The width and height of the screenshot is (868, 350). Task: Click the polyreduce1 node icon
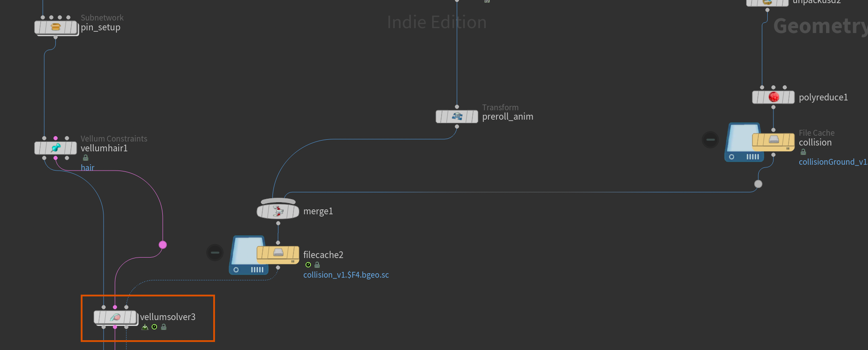tap(773, 97)
